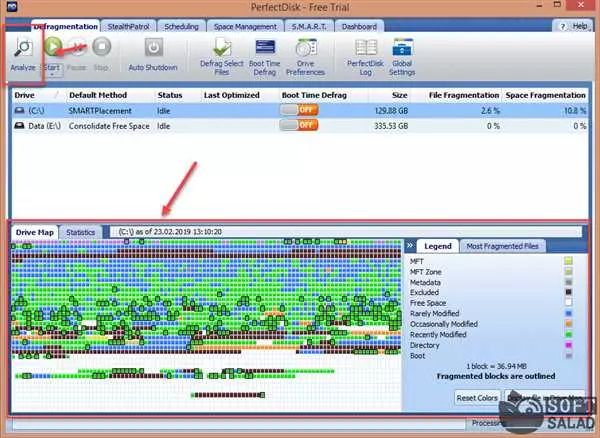
Task: Select the (C:\) drive row icon
Action: tap(19, 111)
